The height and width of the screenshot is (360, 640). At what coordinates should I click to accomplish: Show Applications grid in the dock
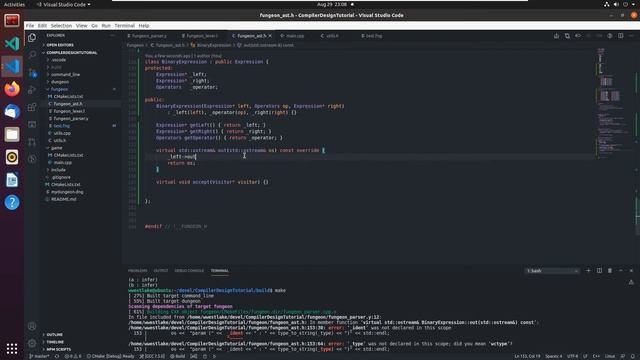point(12,348)
